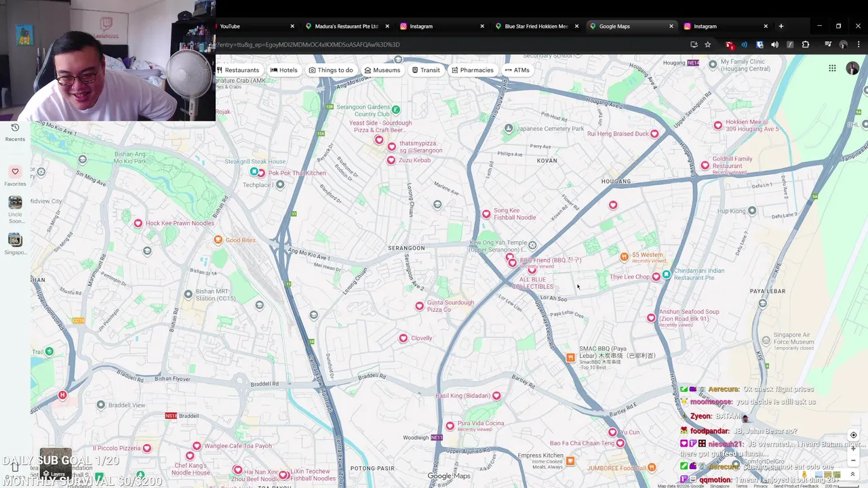Center map on your location
The image size is (868, 488).
pyautogui.click(x=853, y=435)
